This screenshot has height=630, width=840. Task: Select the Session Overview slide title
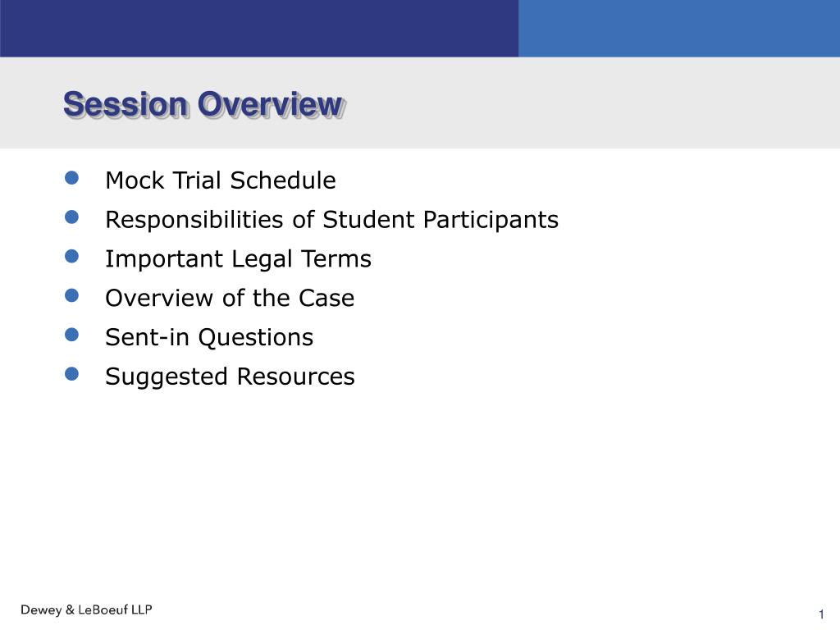pos(204,104)
